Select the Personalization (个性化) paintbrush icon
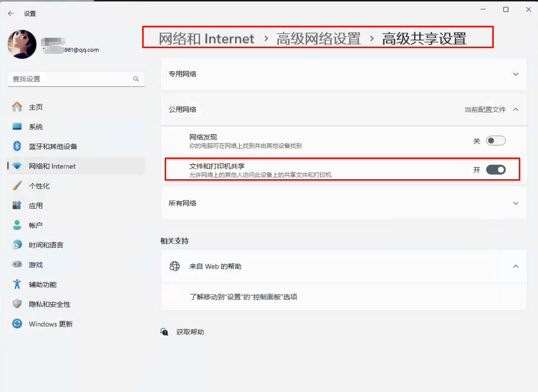Viewport: 538px width, 392px height. (17, 186)
